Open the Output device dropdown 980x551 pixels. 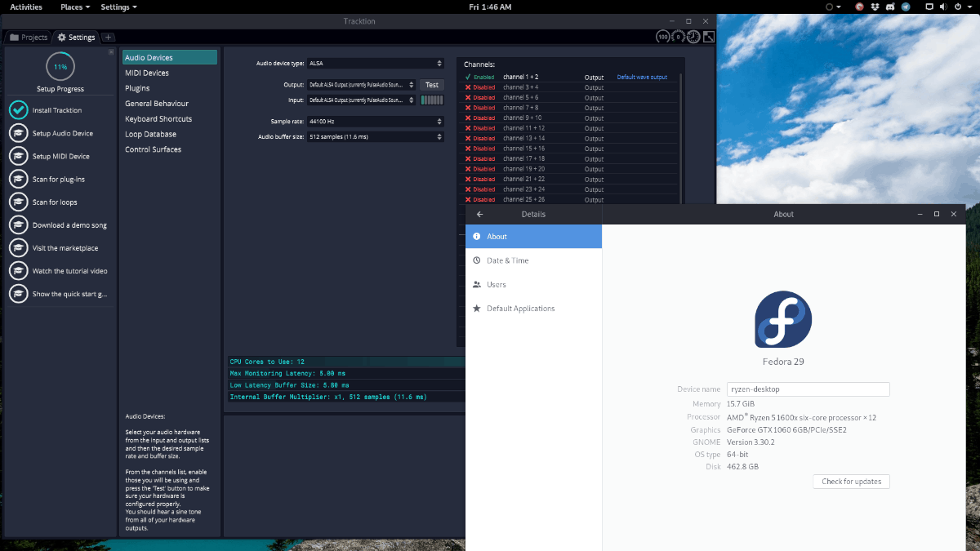tap(361, 85)
